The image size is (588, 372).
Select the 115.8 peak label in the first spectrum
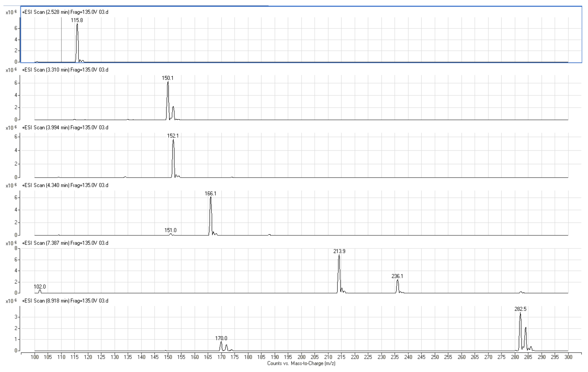(77, 21)
